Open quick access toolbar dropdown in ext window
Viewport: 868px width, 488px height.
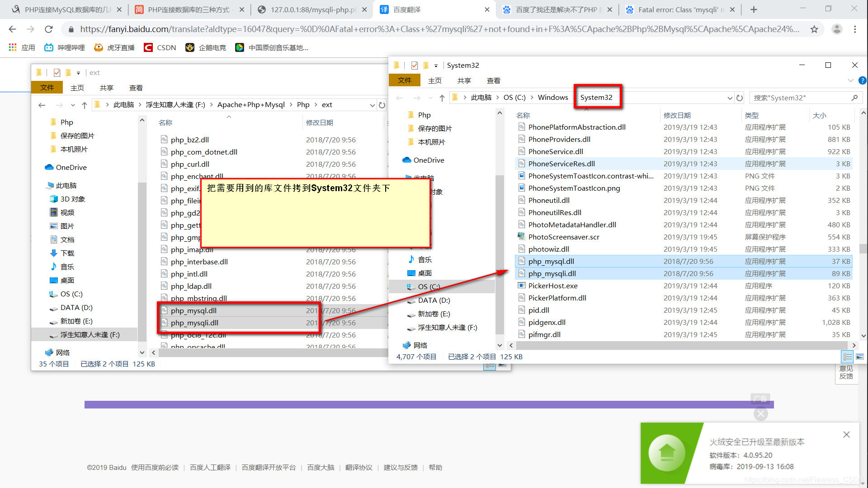pyautogui.click(x=78, y=73)
